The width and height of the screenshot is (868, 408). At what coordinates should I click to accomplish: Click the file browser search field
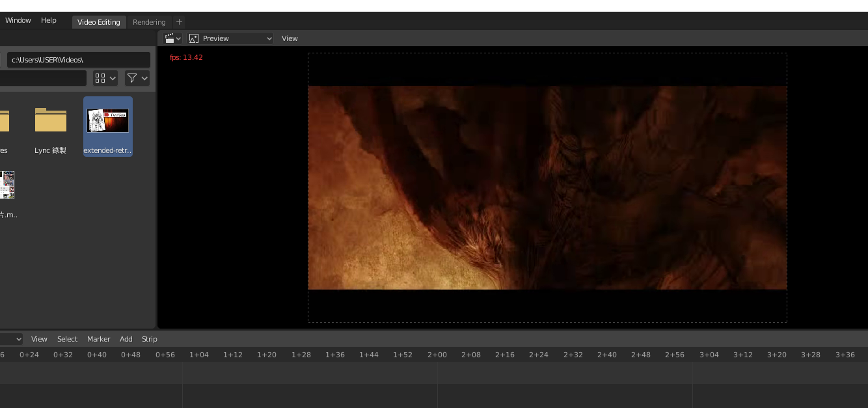(43, 78)
